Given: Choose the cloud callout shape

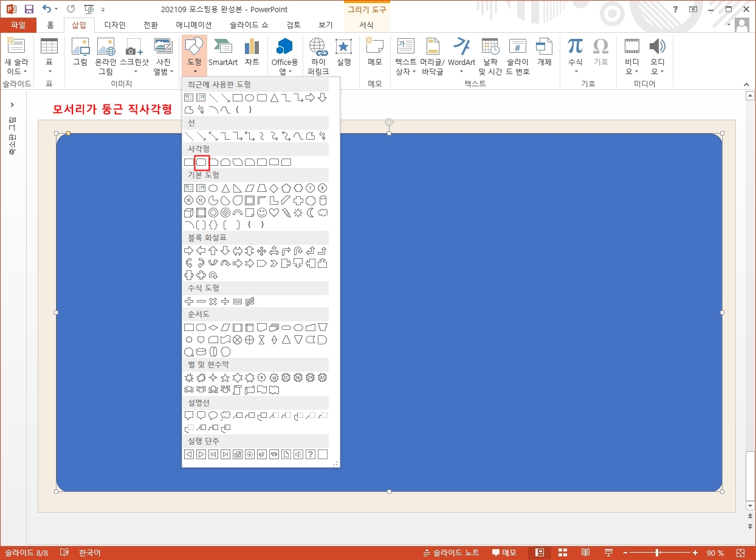Looking at the screenshot, I should pyautogui.click(x=225, y=415).
